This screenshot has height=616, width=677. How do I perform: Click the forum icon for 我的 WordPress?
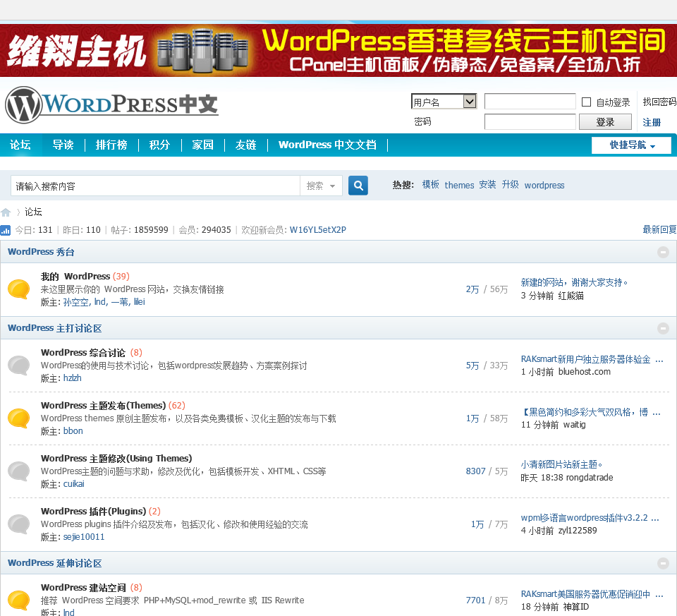point(19,289)
